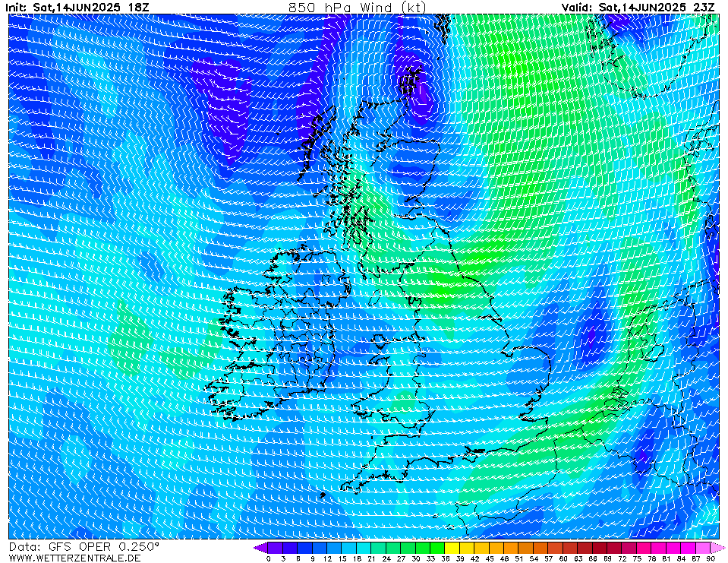Pick the light blue 12–15 kt legend swatch
The image size is (728, 563).
click(x=334, y=548)
